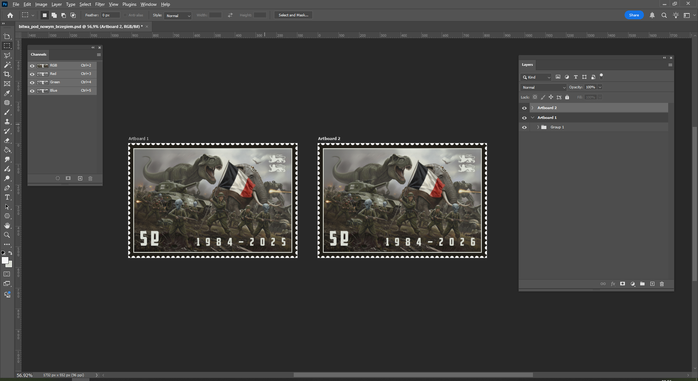This screenshot has width=698, height=381.
Task: Create new group in Layers panel
Action: [642, 284]
